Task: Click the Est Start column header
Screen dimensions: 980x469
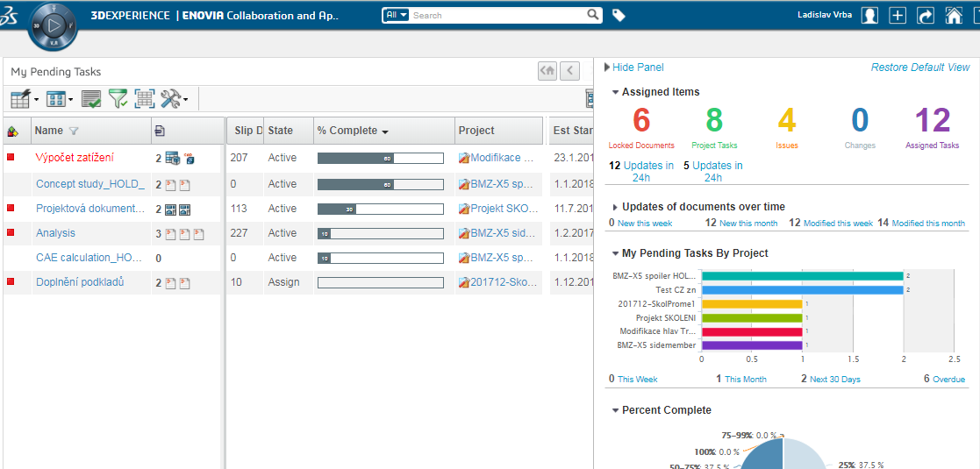Action: [x=573, y=131]
